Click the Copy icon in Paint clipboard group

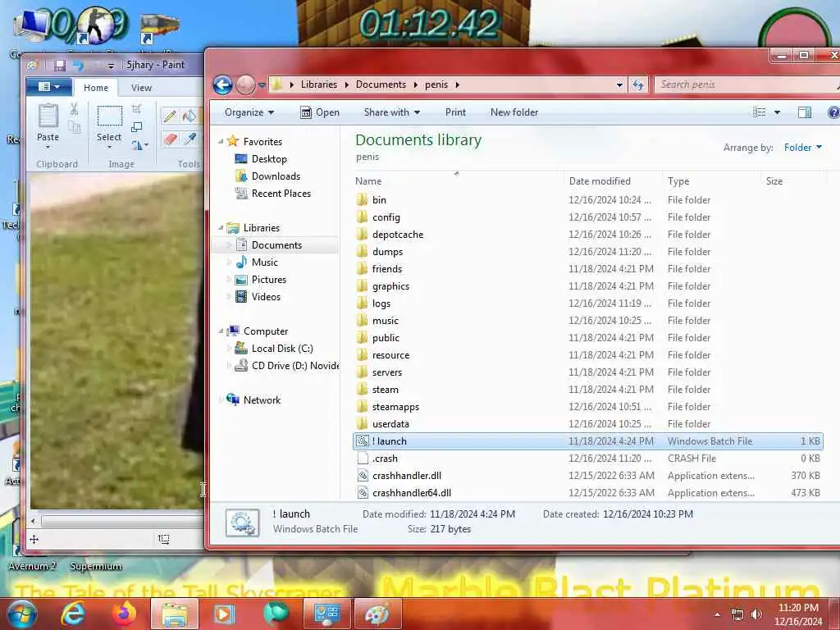[x=74, y=127]
